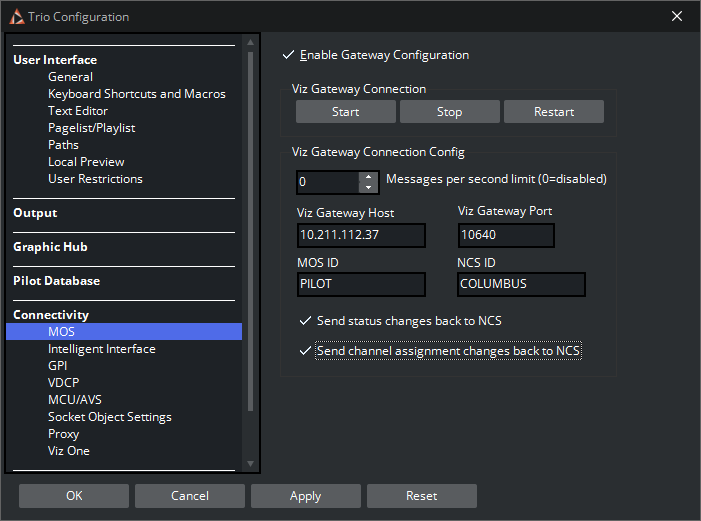Increase messages per second limit with up arrow
Image resolution: width=701 pixels, height=521 pixels.
tap(368, 177)
